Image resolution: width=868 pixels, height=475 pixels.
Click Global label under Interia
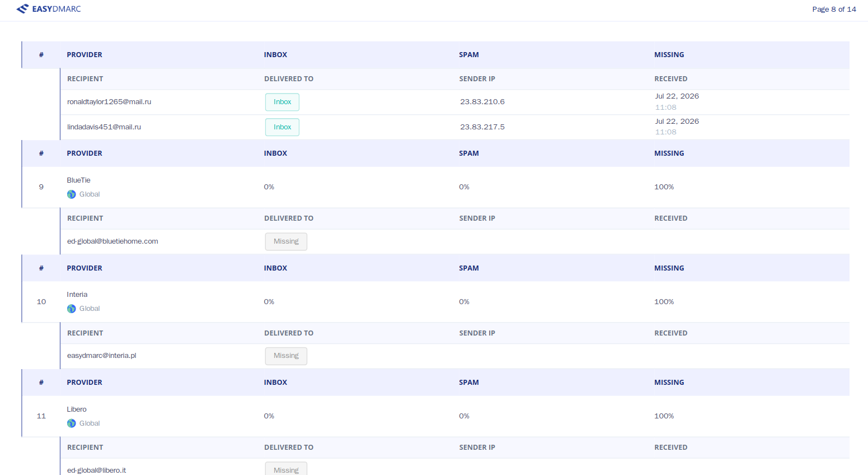[90, 309]
